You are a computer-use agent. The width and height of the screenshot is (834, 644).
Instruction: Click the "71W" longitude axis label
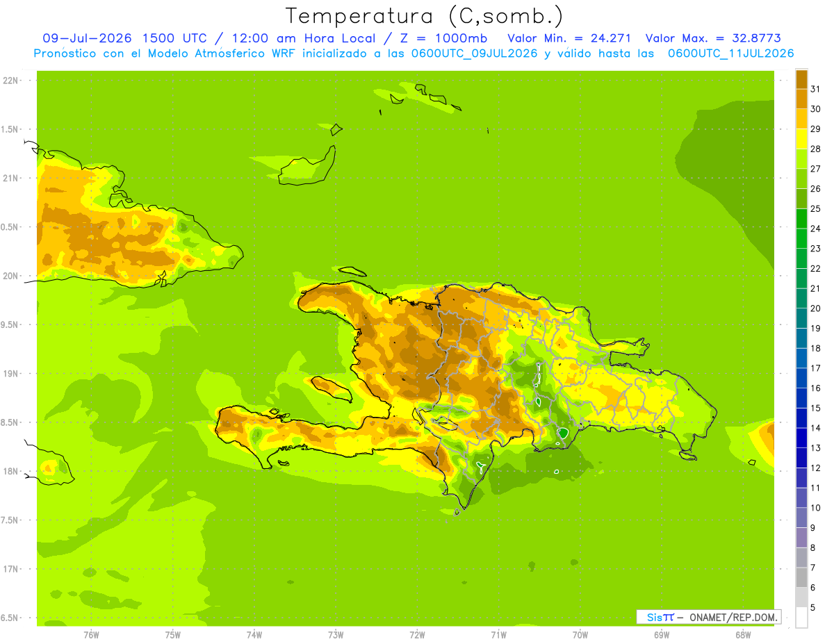(x=498, y=635)
